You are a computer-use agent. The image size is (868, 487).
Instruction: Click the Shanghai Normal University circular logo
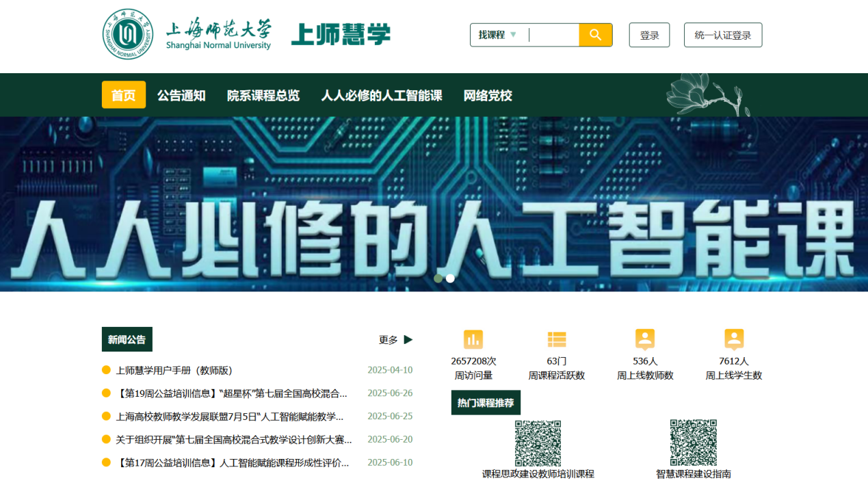[128, 34]
